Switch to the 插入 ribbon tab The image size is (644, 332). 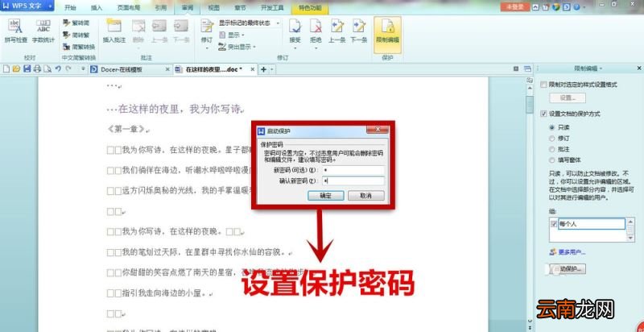click(x=97, y=8)
